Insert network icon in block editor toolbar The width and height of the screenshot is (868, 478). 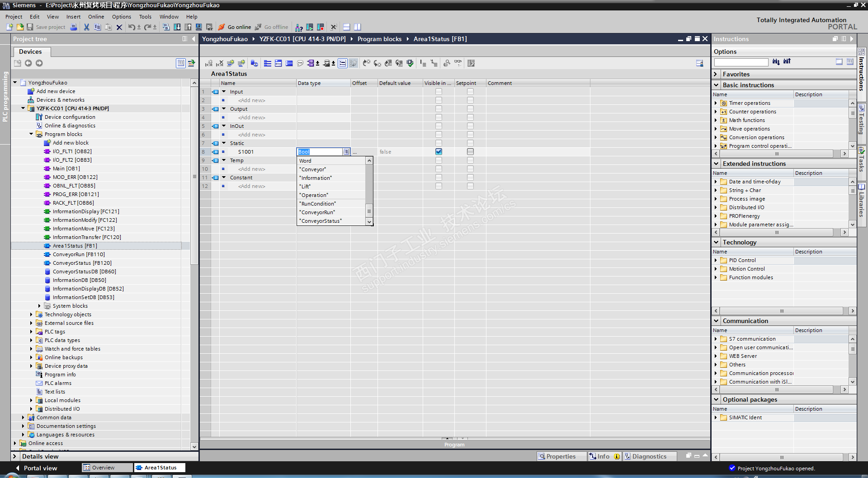coord(208,63)
